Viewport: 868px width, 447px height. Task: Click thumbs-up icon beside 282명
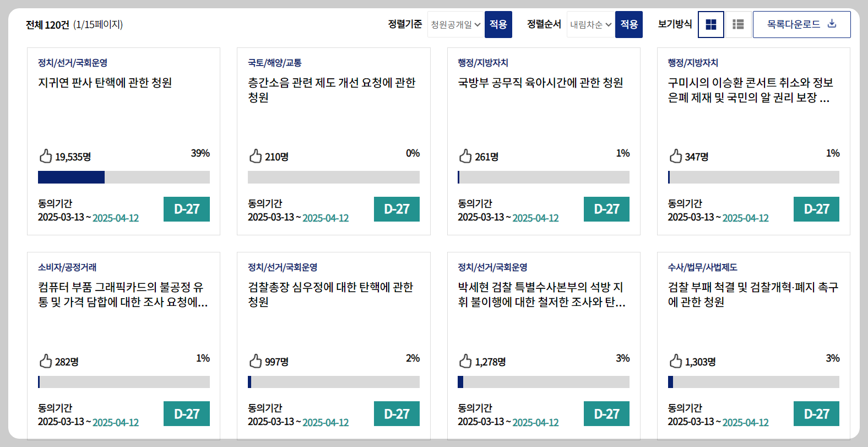(x=46, y=361)
